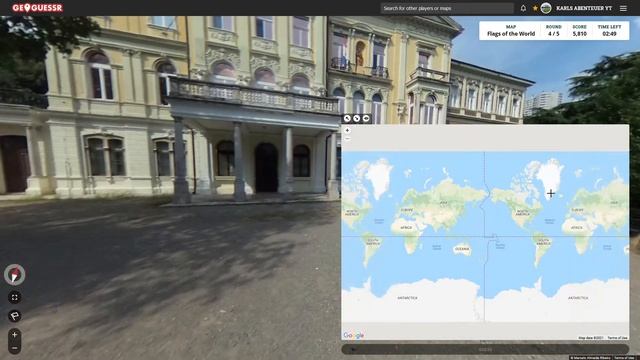Screen dimensions: 640x360
Task: Open the hamburger main menu
Action: pyautogui.click(x=623, y=8)
